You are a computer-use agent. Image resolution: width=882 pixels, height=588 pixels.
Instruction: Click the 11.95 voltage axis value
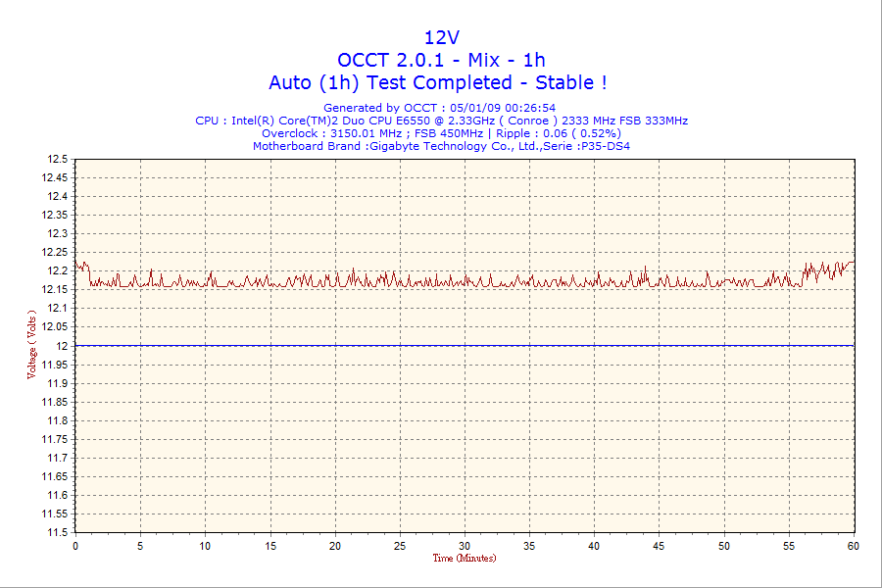(x=55, y=365)
